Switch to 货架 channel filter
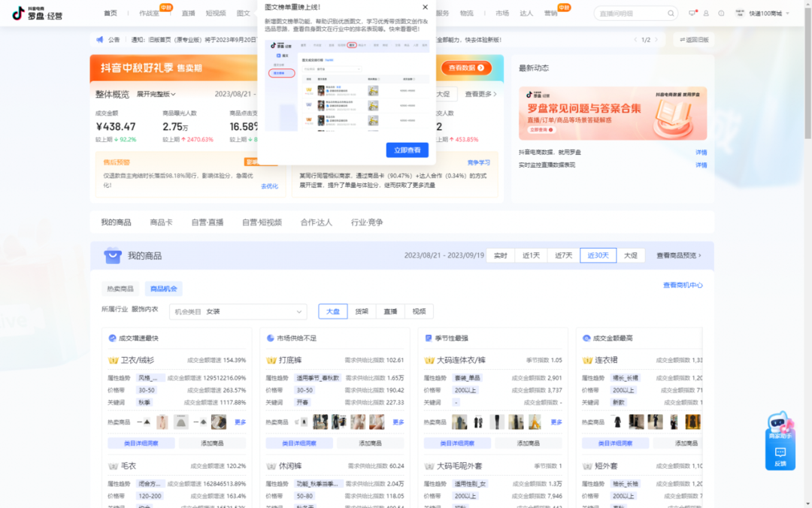 point(362,311)
